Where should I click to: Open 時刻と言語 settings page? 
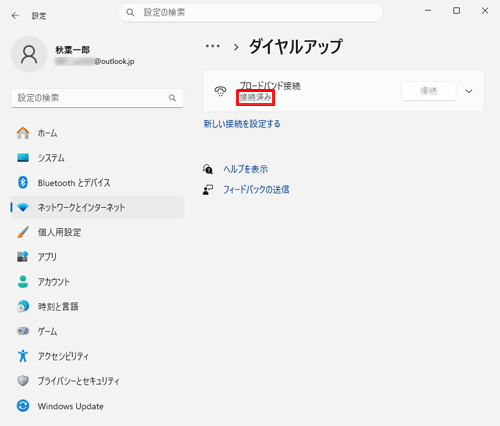pos(97,306)
